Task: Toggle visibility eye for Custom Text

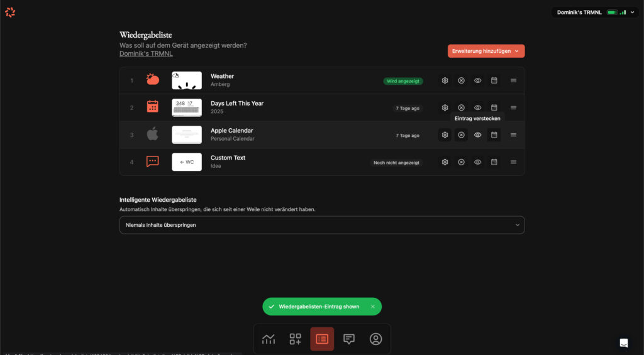Action: pos(478,162)
